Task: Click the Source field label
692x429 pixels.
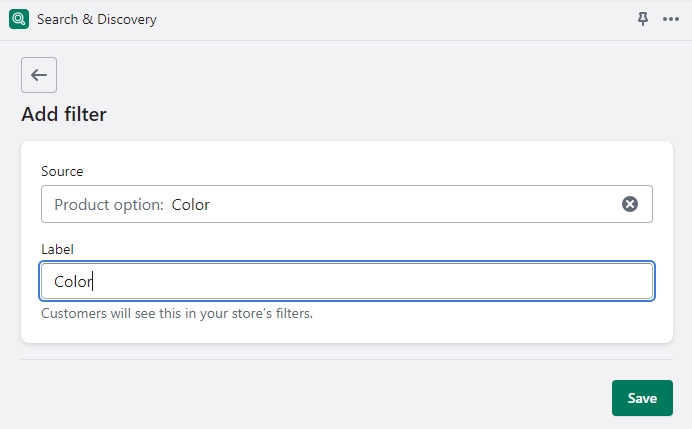Action: pos(62,172)
